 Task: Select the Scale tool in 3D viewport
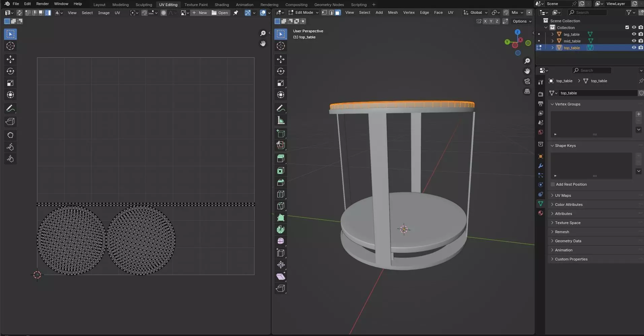281,83
